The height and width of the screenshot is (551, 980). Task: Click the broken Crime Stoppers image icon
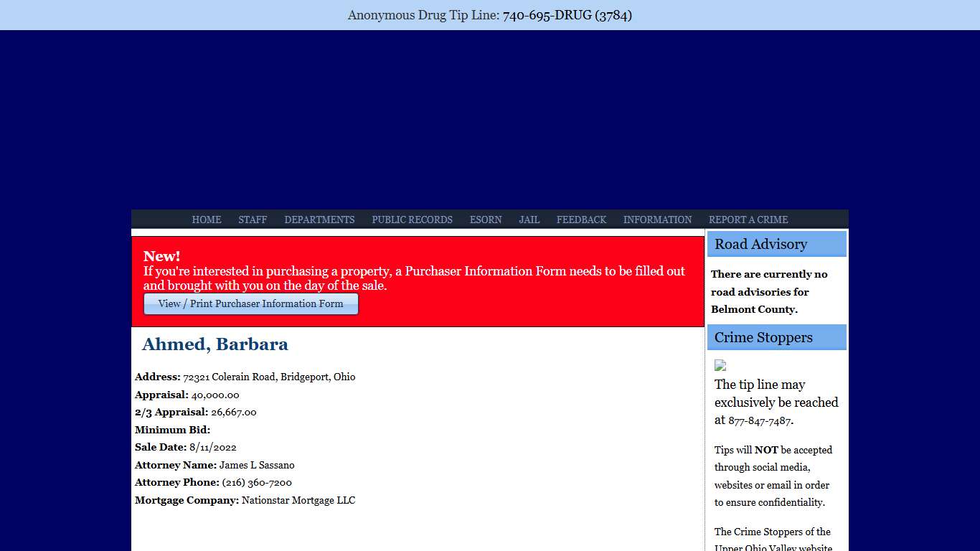pos(720,366)
